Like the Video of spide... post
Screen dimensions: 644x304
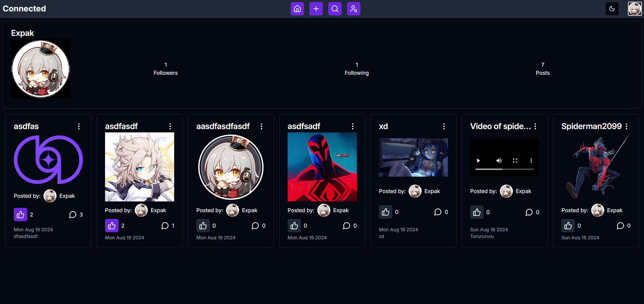pyautogui.click(x=477, y=212)
